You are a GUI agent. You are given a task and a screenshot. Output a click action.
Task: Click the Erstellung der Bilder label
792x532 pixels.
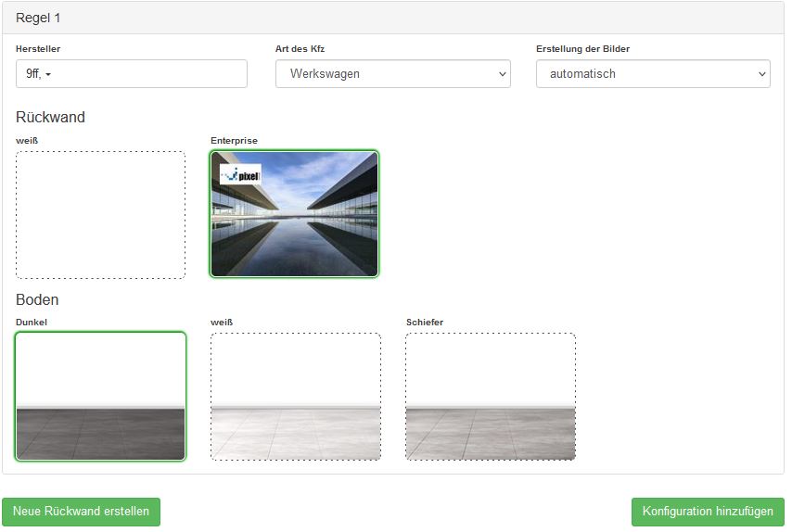coord(583,49)
